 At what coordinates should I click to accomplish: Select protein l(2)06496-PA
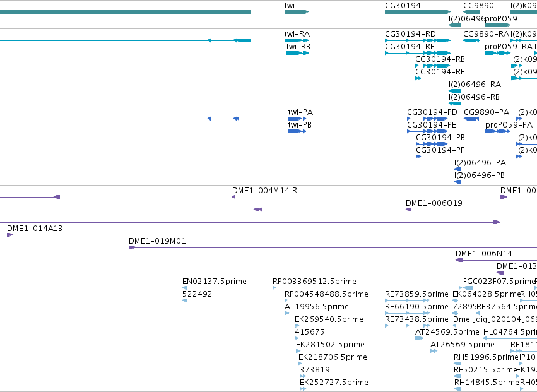(x=480, y=163)
